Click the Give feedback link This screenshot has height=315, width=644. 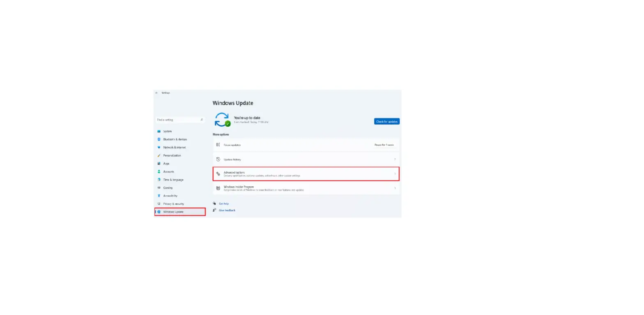[x=227, y=210]
